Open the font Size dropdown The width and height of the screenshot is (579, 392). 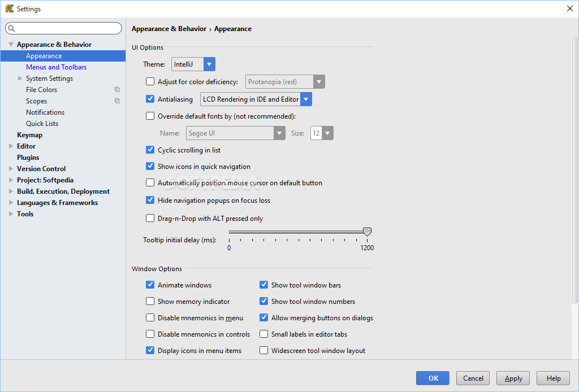tap(327, 133)
